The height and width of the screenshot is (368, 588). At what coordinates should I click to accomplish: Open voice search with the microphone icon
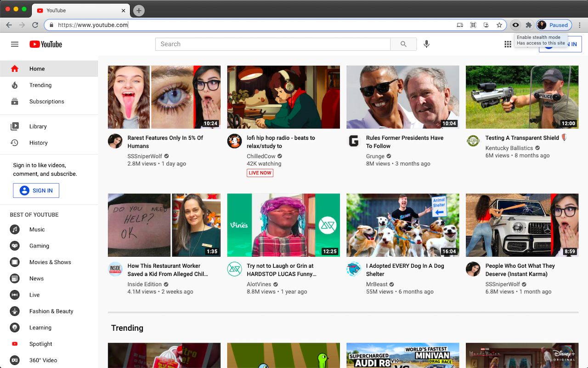(426, 44)
